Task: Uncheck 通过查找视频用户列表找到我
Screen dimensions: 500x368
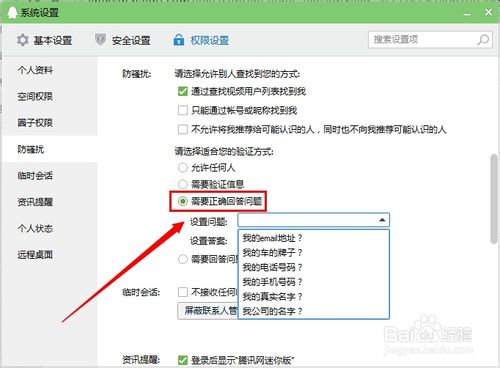Action: pyautogui.click(x=183, y=91)
